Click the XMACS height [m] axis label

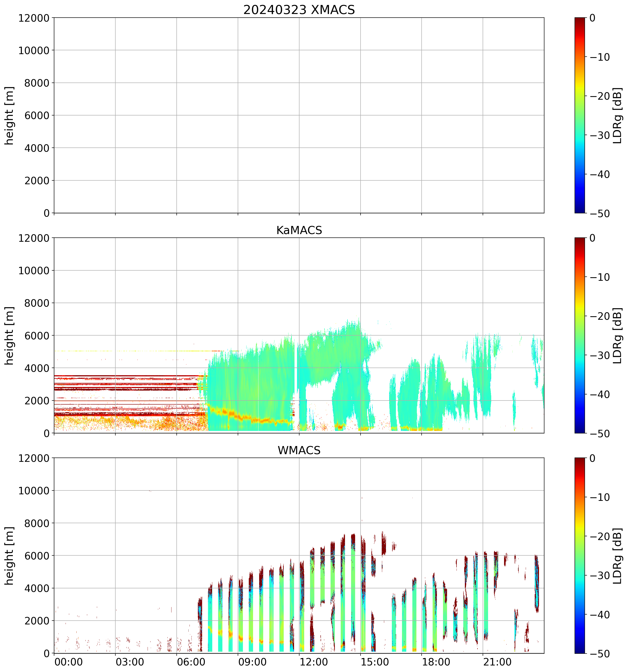(9, 115)
